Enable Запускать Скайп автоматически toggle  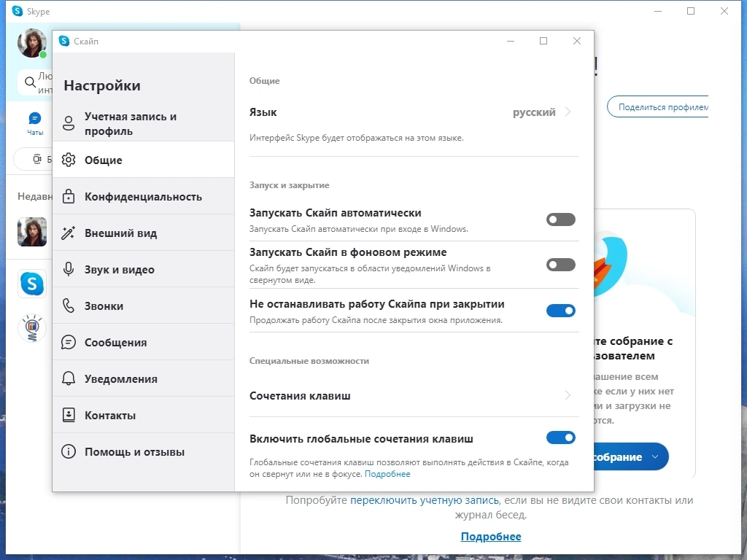coord(561,219)
